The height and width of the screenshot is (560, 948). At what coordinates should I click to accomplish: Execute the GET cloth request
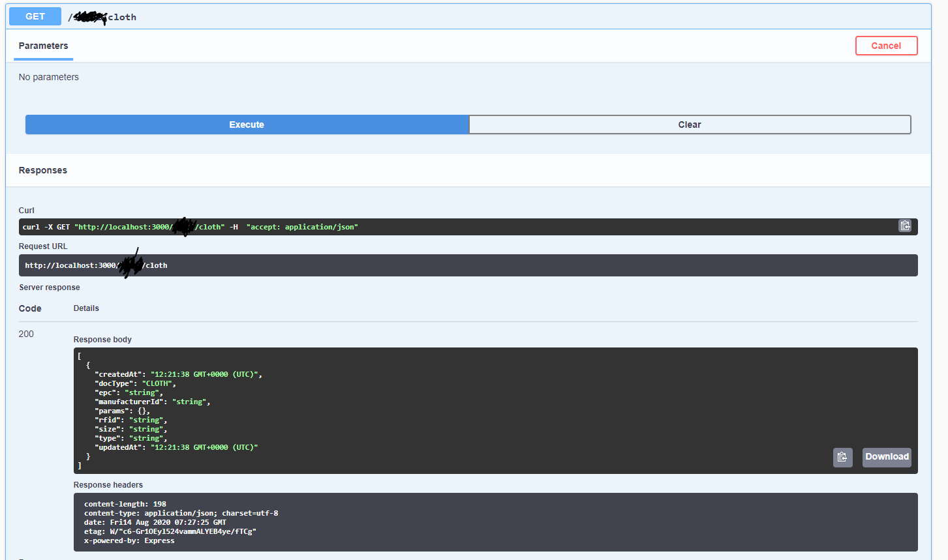[247, 125]
